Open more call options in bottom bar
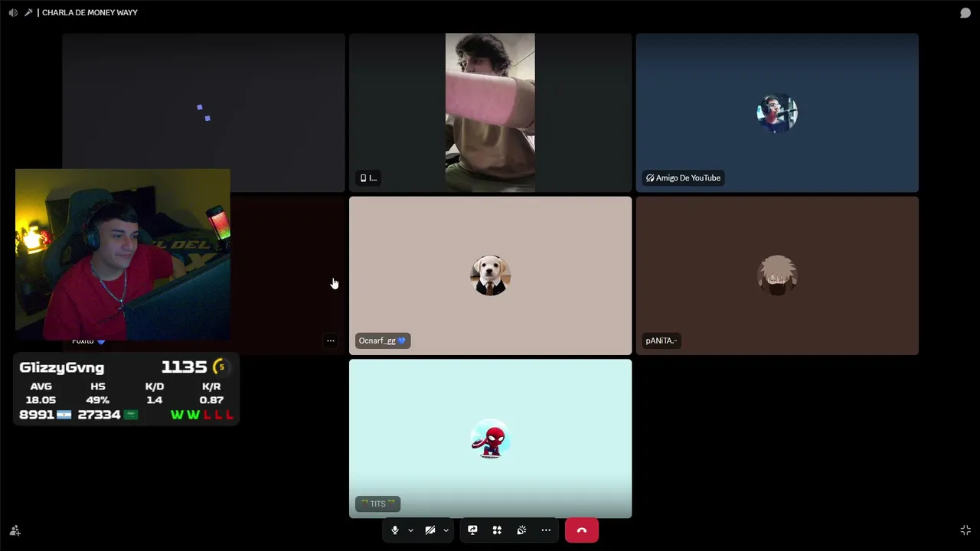This screenshot has width=980, height=551. (x=546, y=530)
